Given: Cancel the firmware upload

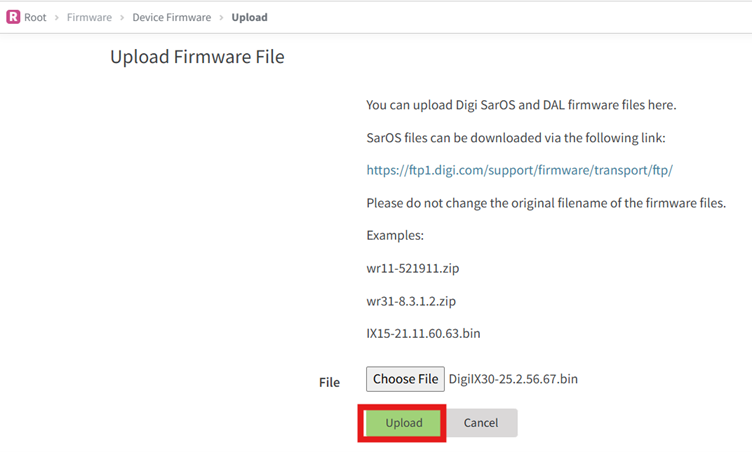Looking at the screenshot, I should click(x=481, y=423).
